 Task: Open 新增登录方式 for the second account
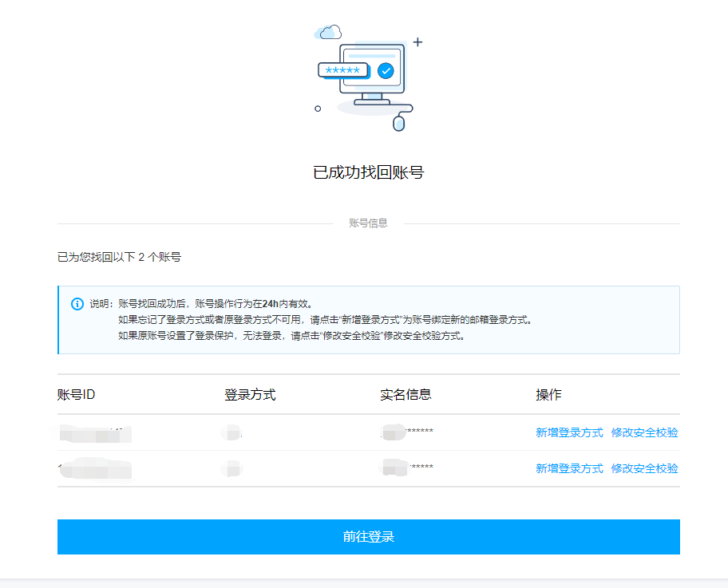(x=569, y=468)
